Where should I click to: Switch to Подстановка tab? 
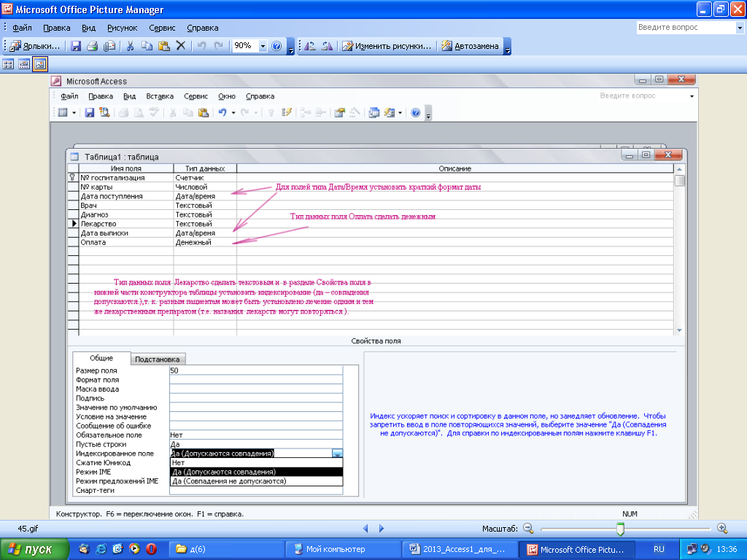click(158, 359)
